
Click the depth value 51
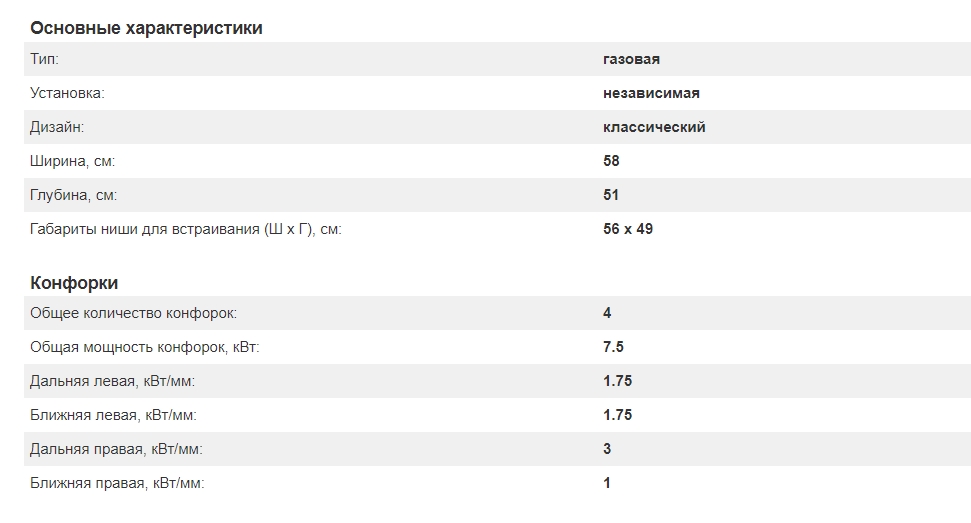coord(611,195)
